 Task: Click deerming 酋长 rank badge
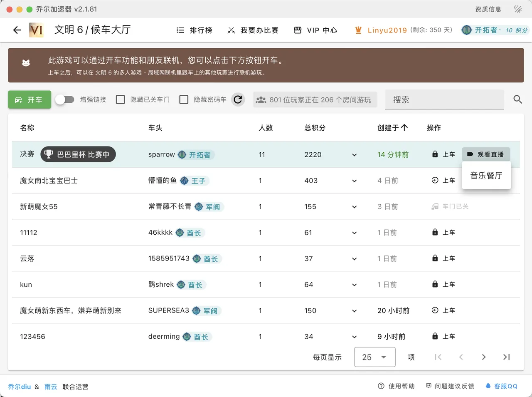(197, 337)
